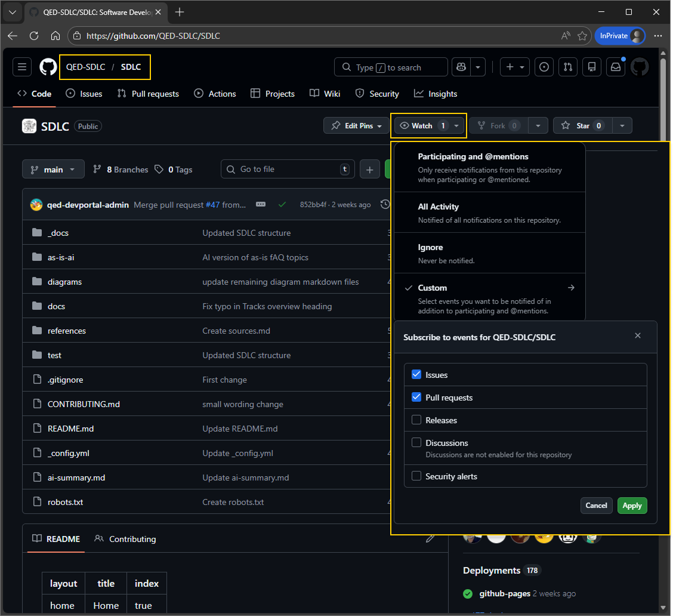
Task: Uncheck the Pull requests checkbox
Action: click(416, 397)
